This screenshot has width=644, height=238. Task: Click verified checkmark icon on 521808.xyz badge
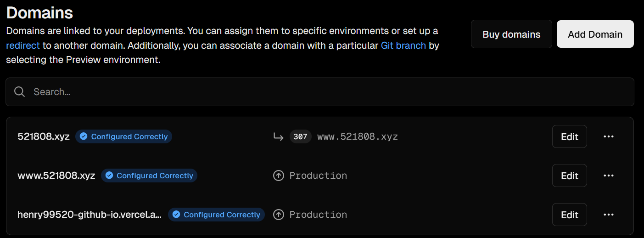(84, 136)
